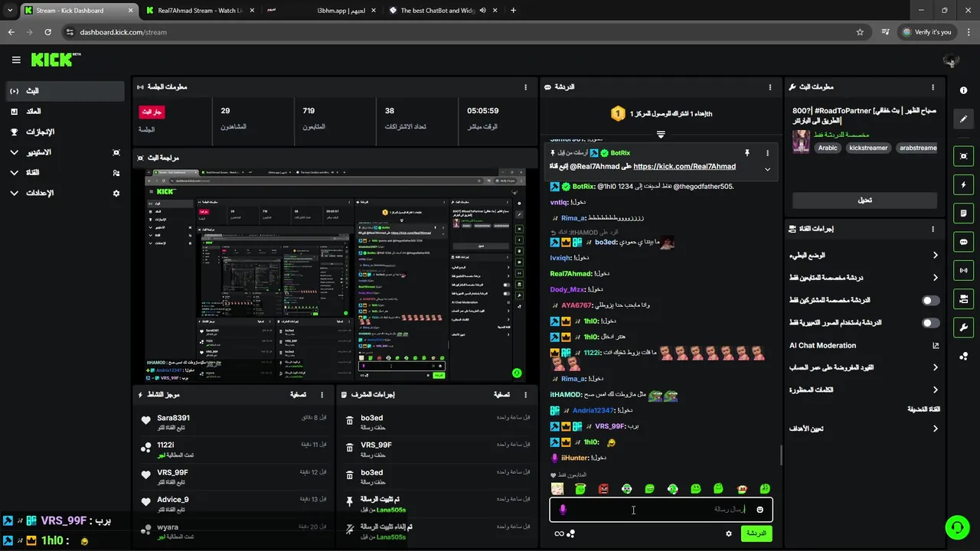Toggle the stream preview widget icon
This screenshot has height=551, width=980.
coord(963,156)
